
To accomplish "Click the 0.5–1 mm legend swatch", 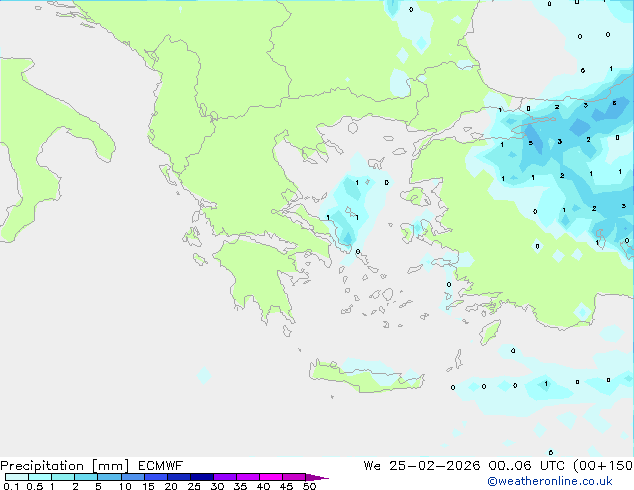I will (40, 477).
